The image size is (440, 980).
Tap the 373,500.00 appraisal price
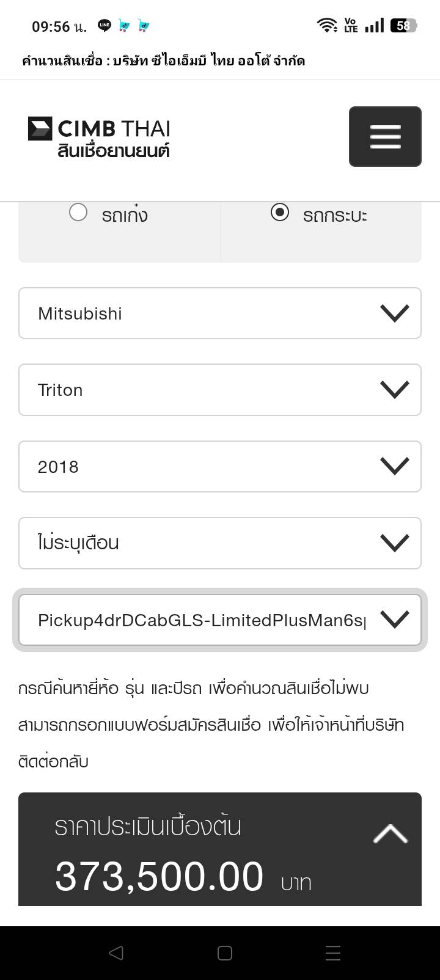point(159,876)
